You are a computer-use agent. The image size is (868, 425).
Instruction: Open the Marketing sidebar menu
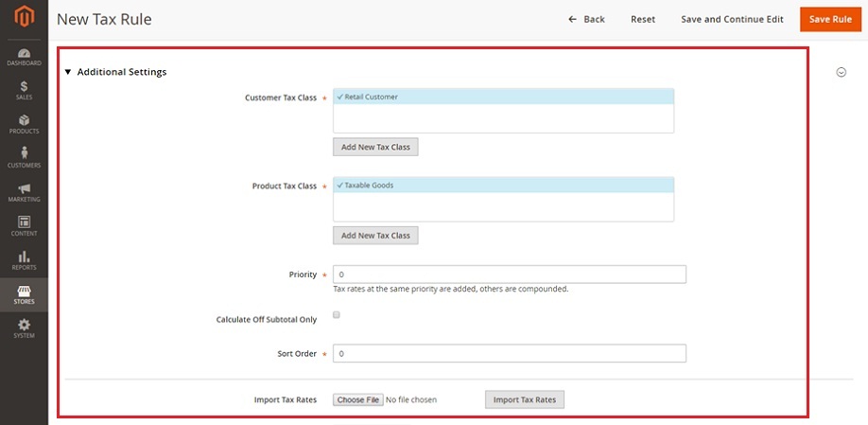24,192
